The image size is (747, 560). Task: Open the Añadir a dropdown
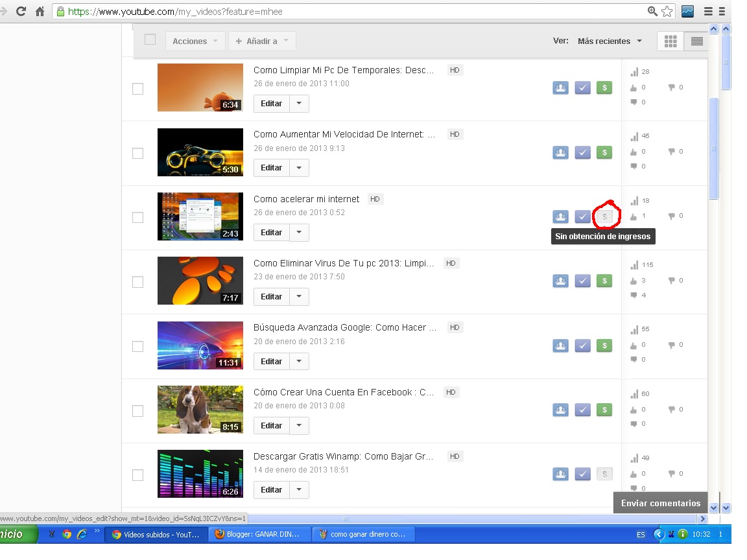coord(262,41)
